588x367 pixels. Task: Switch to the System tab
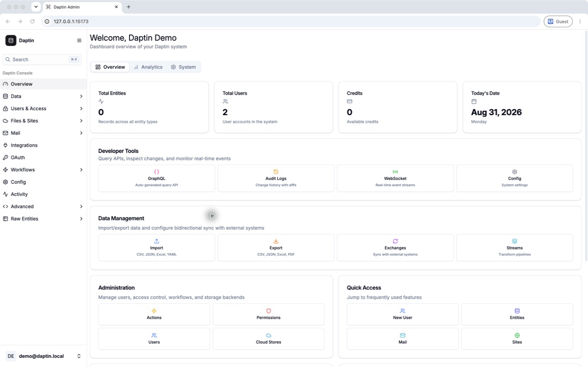pos(184,67)
